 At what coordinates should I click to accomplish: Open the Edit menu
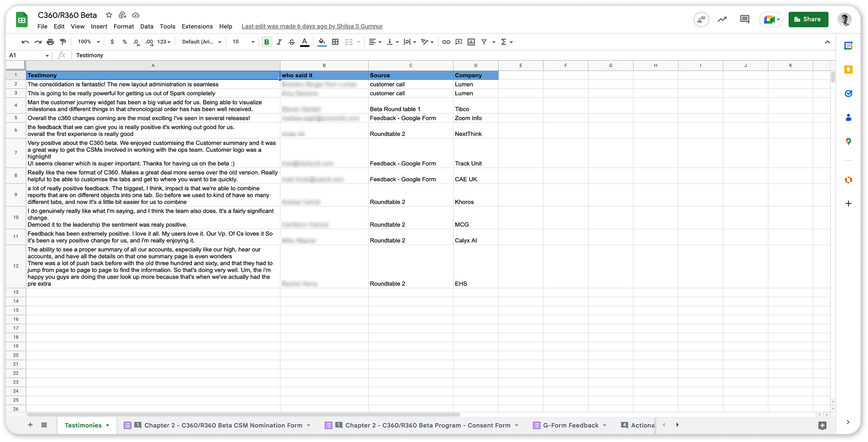click(59, 26)
